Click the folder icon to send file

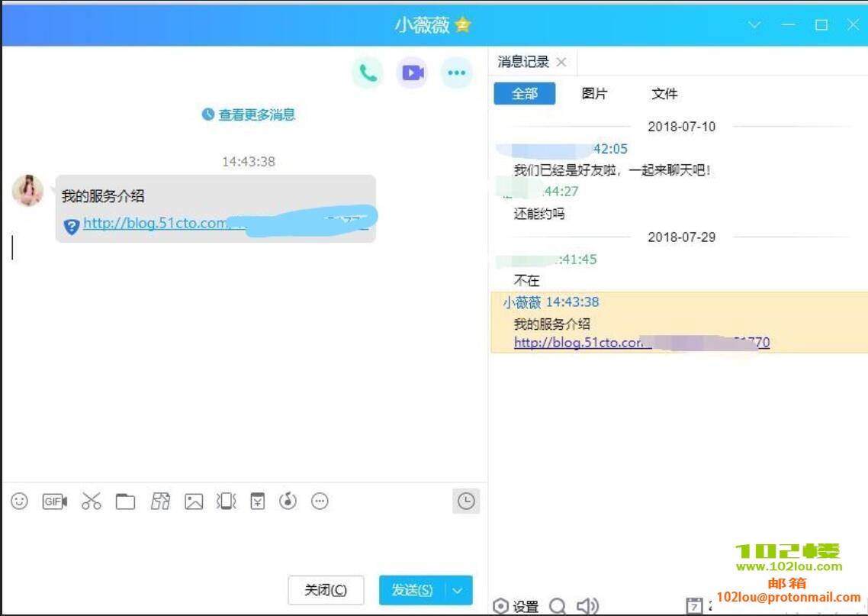click(x=125, y=502)
